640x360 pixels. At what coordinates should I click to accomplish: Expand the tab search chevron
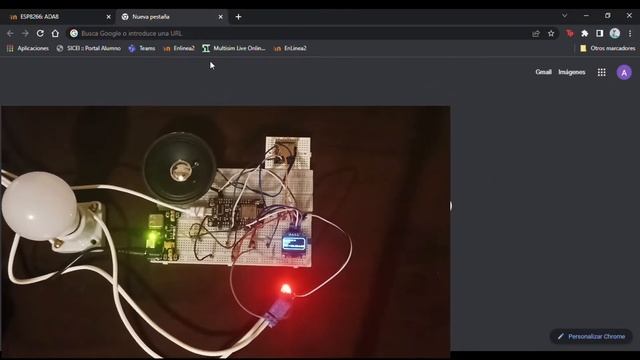[564, 16]
